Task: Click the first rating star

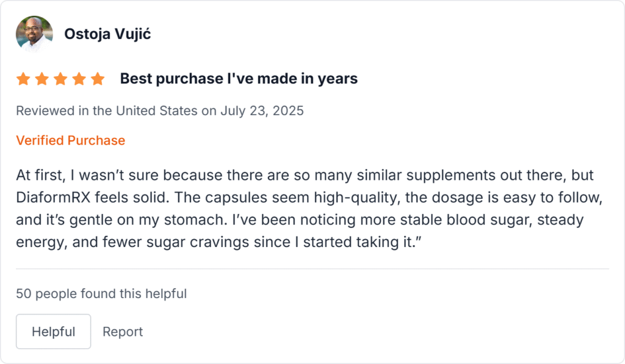Action: pos(23,79)
